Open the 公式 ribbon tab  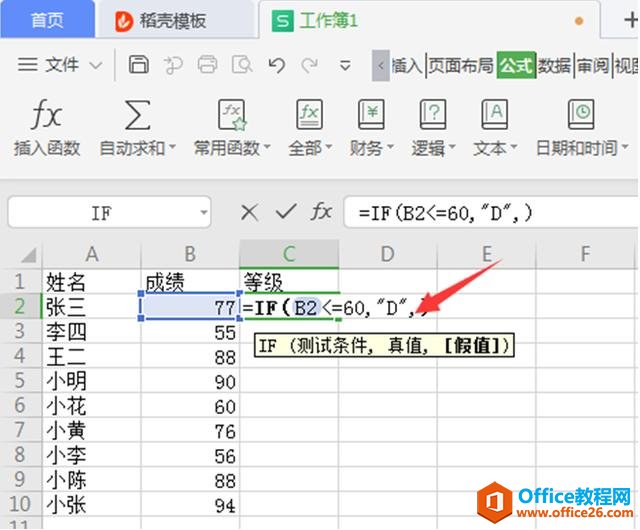(x=516, y=65)
